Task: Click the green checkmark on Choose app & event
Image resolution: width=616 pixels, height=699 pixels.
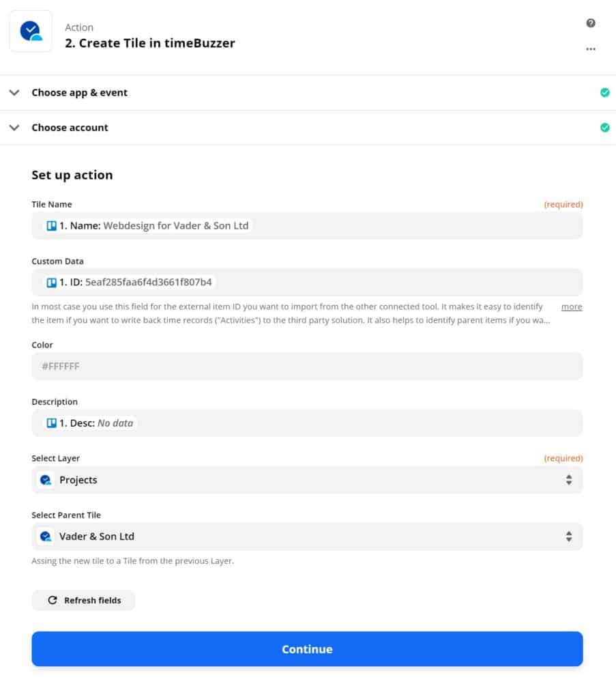Action: tap(604, 91)
